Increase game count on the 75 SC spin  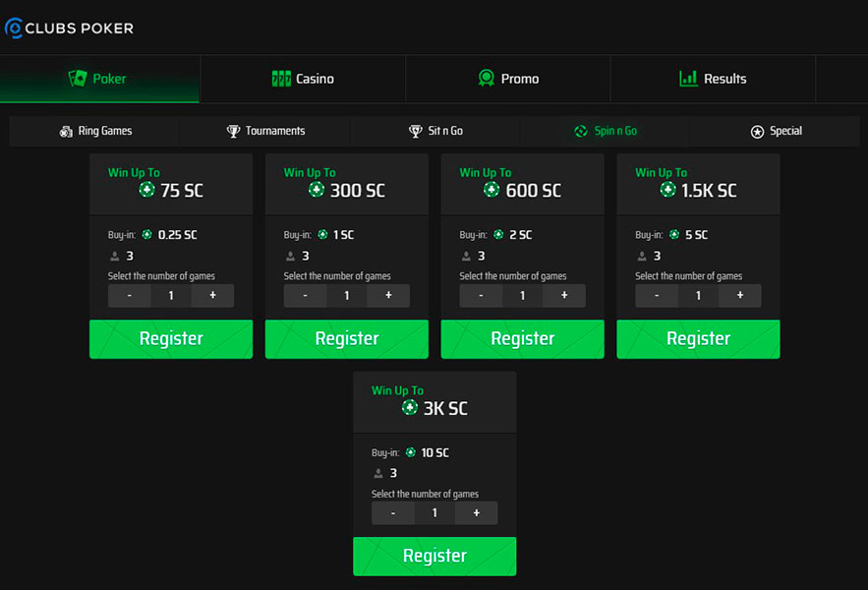[x=212, y=295]
